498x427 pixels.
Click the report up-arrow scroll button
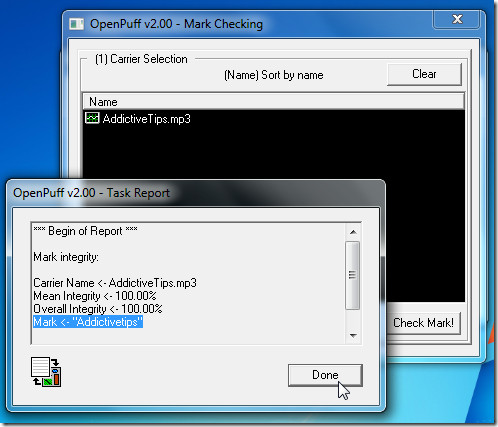353,232
